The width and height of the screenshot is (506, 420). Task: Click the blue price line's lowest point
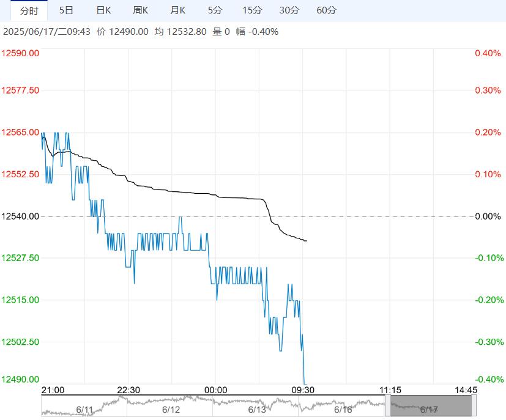pyautogui.click(x=305, y=383)
